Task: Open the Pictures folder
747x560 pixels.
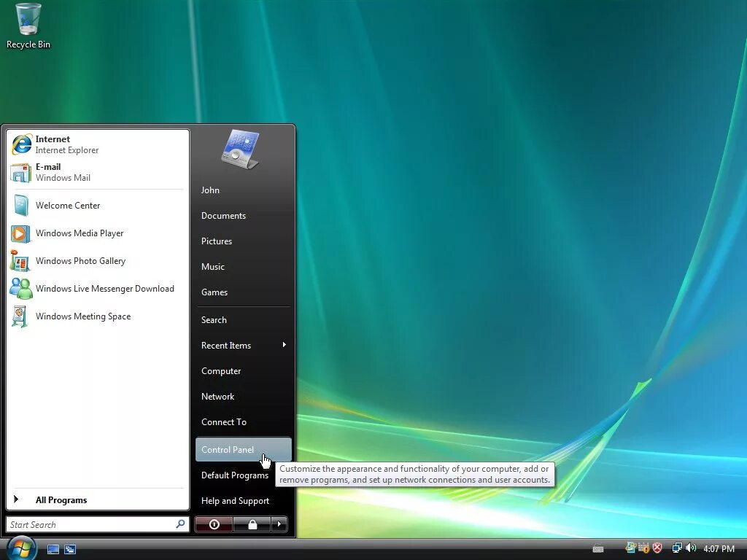Action: tap(243, 241)
